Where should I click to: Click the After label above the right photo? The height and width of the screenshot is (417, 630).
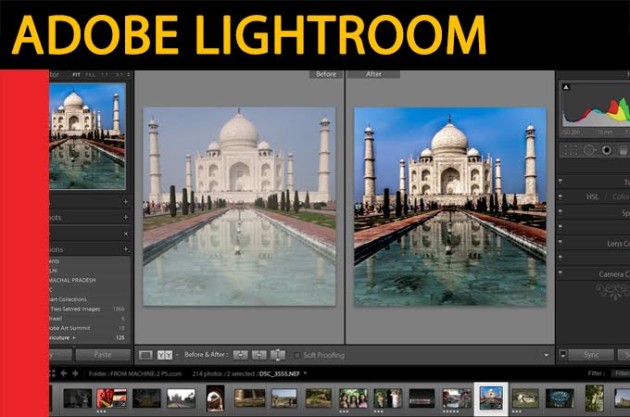(373, 74)
